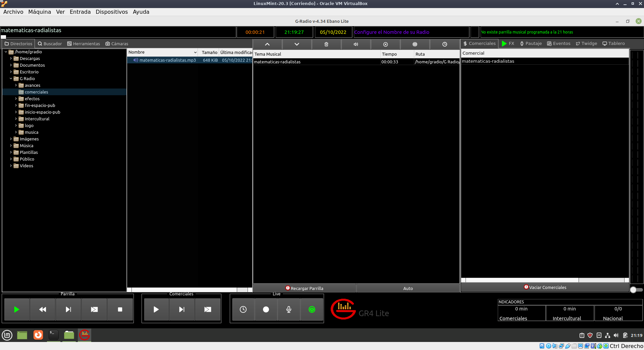The image size is (644, 350).
Task: Switch to the Pautaje tab
Action: [531, 44]
